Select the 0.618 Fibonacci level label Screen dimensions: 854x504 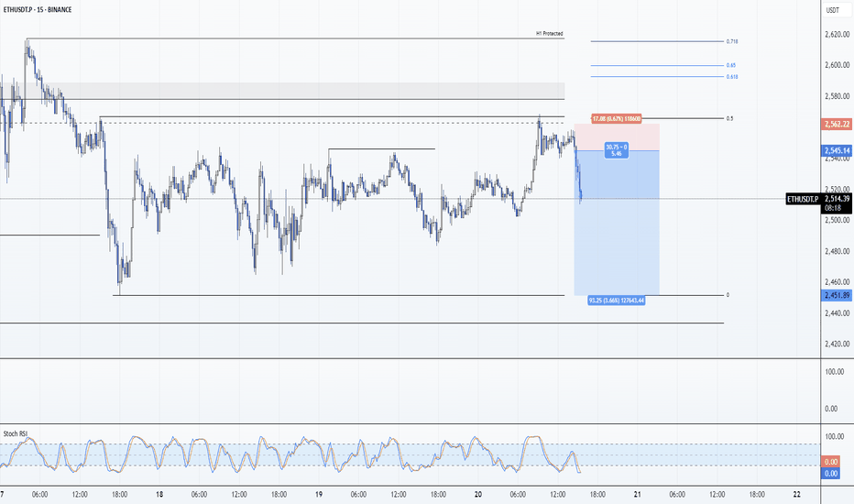click(x=731, y=77)
